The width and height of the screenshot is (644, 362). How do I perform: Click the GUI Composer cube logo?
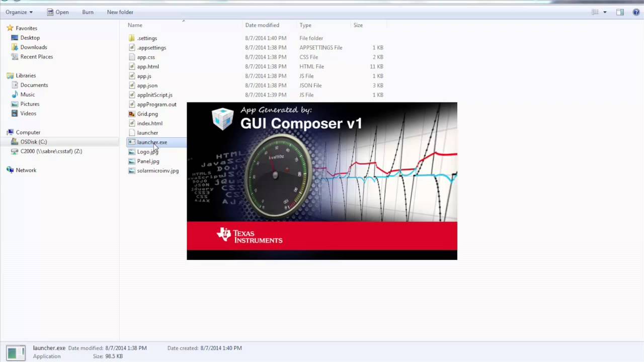(222, 119)
